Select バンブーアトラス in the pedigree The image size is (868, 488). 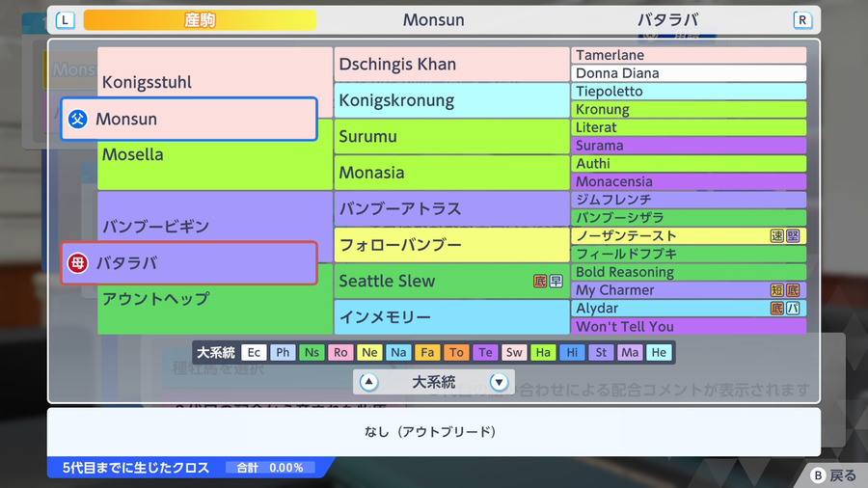pyautogui.click(x=451, y=208)
